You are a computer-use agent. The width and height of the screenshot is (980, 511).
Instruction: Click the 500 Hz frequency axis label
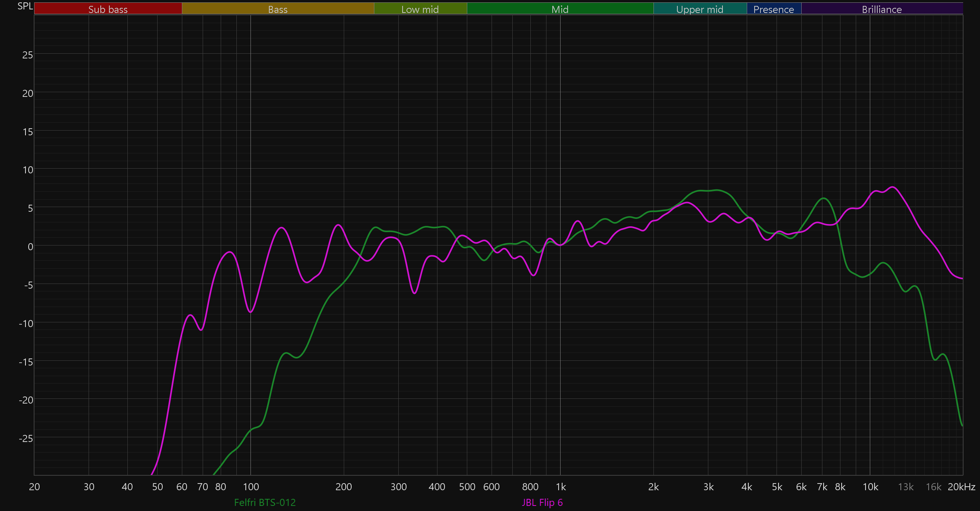(467, 487)
